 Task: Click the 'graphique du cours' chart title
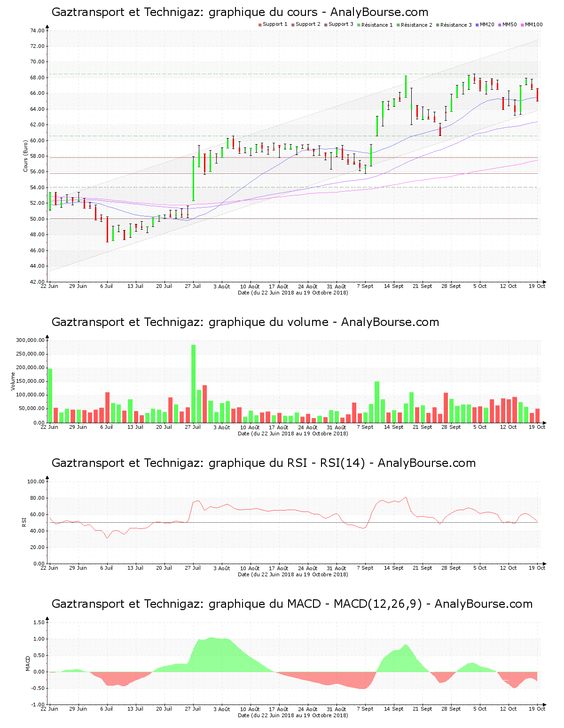point(240,12)
